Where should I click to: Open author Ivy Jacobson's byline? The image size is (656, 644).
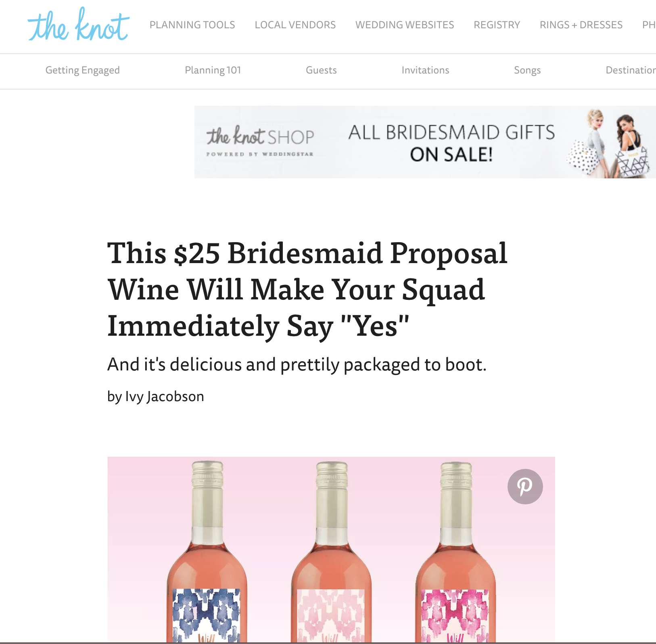point(155,396)
